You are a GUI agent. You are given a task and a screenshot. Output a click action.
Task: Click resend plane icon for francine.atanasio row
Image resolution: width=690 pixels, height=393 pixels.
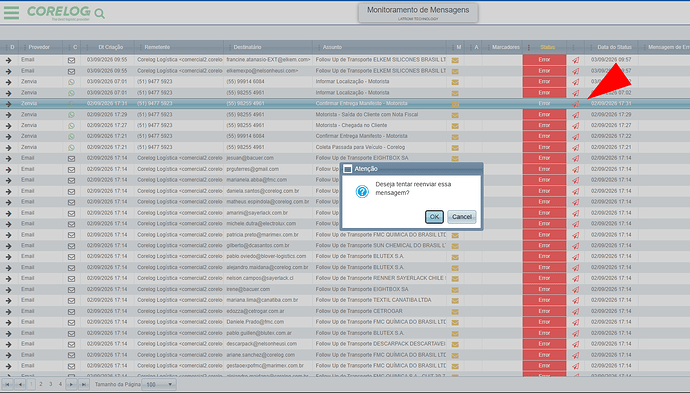click(x=576, y=60)
